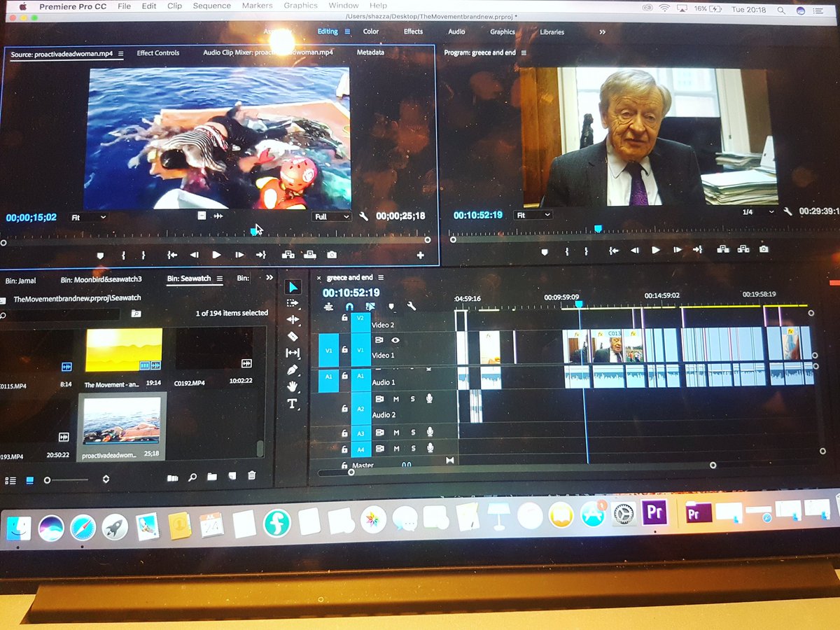Solo the Audio 2 track
Image resolution: width=840 pixels, height=630 pixels.
[x=413, y=399]
